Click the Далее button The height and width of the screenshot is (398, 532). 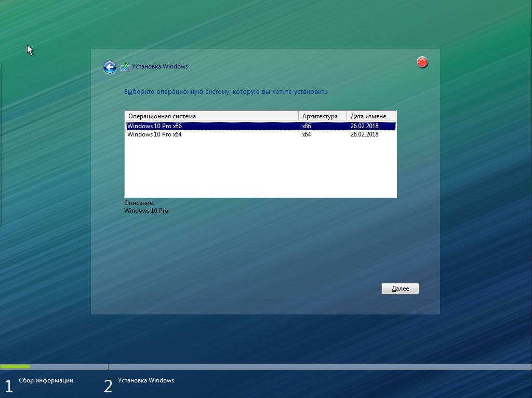pyautogui.click(x=400, y=289)
